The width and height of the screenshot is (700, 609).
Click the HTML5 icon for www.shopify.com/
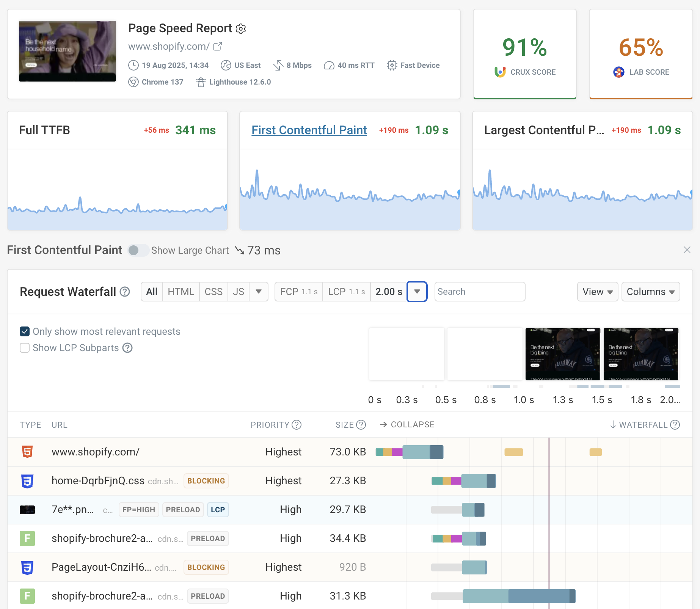click(27, 452)
